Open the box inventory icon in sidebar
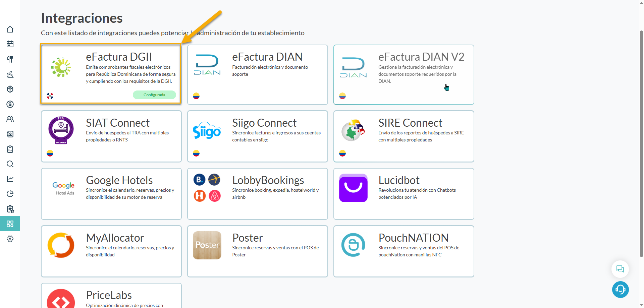This screenshot has height=308, width=644. pos(10,89)
